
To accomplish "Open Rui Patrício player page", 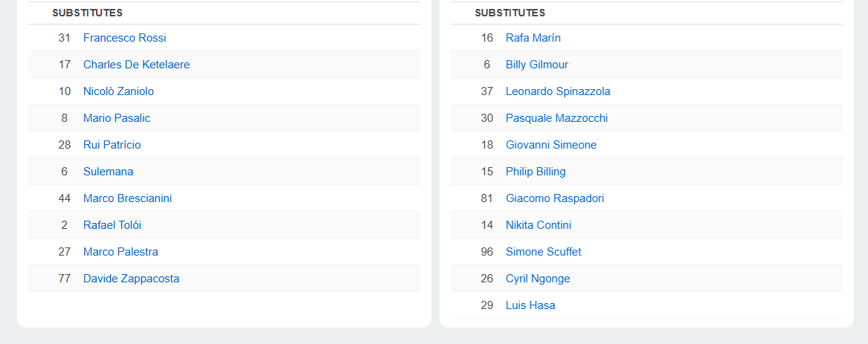I will (112, 145).
